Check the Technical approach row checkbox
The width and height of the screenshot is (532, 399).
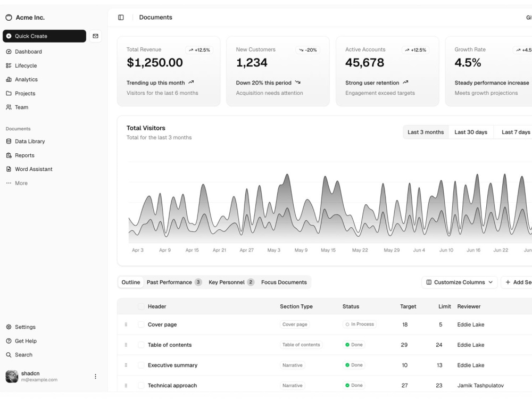pos(141,385)
